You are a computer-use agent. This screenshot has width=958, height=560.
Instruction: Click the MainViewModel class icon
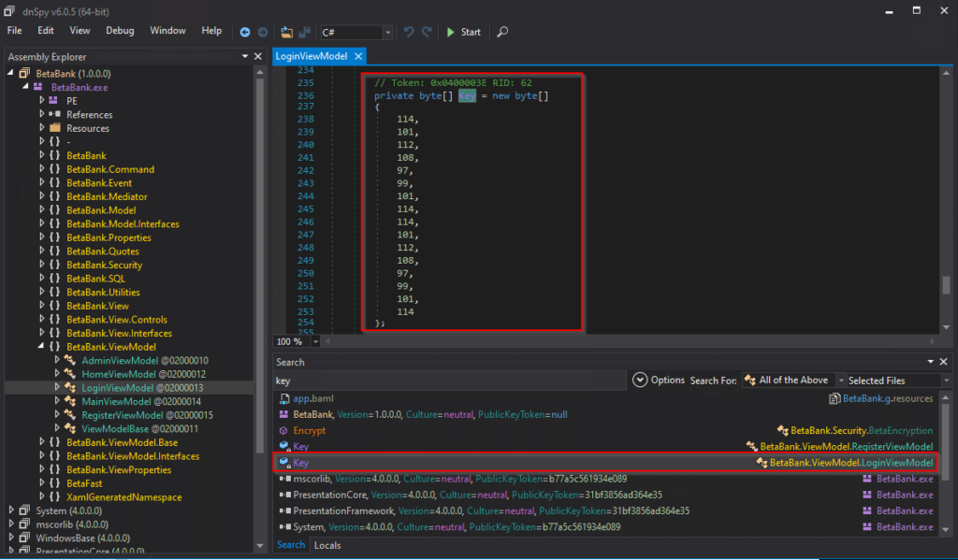click(69, 401)
